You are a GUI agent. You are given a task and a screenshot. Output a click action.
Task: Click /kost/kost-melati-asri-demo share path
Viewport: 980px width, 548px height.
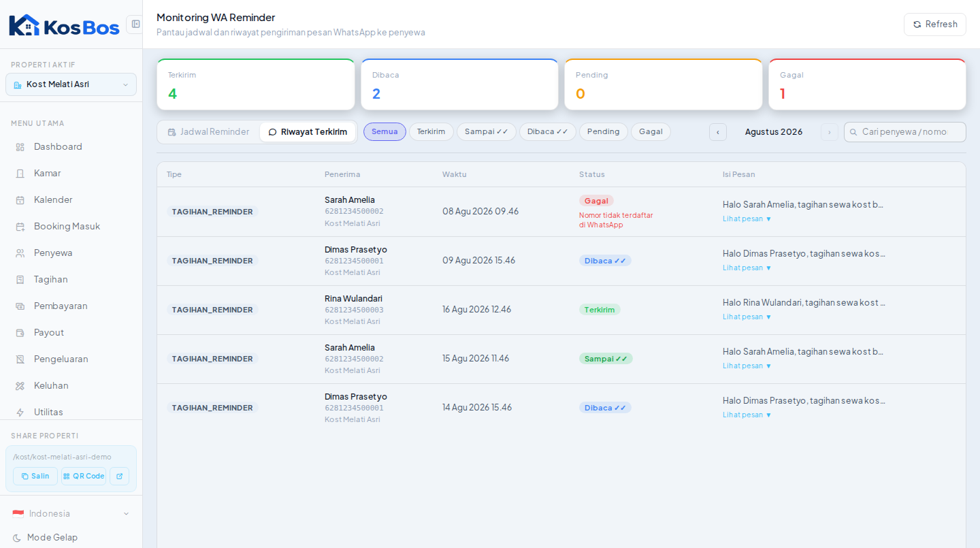coord(62,457)
